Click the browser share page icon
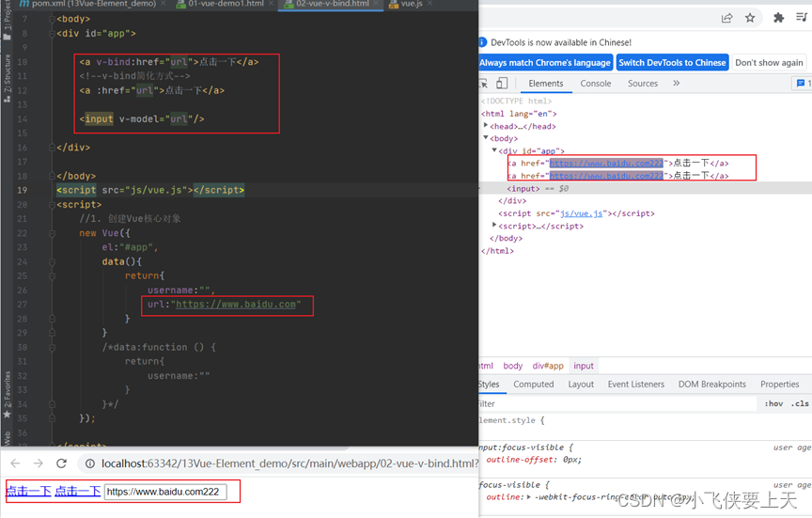The image size is (812, 518). 727,18
